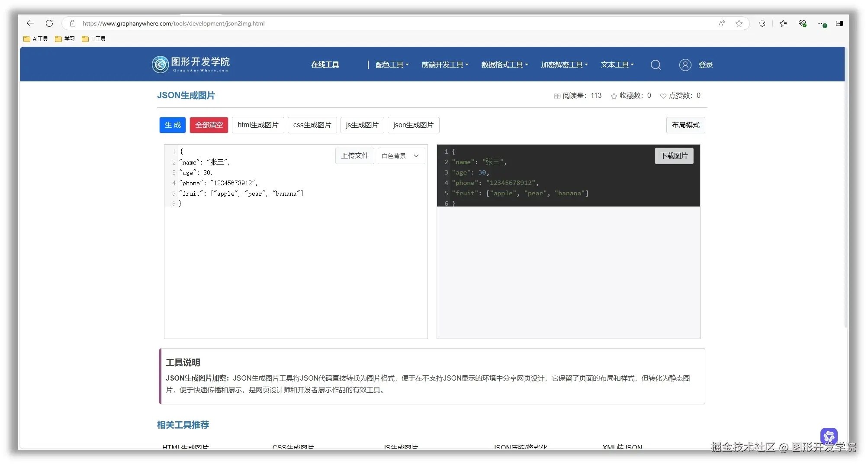
Task: Toggle favorite with the 收藏数 star
Action: [x=614, y=96]
